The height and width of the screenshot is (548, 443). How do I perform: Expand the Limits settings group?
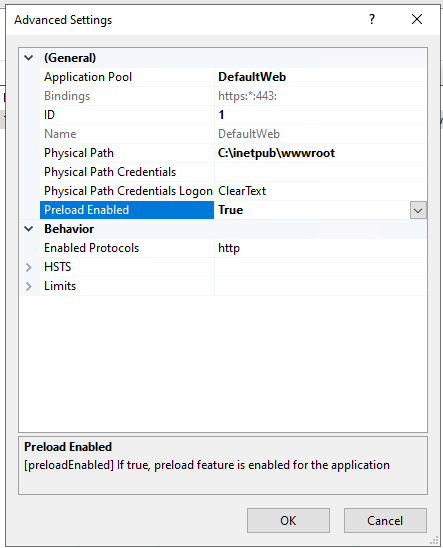[29, 286]
